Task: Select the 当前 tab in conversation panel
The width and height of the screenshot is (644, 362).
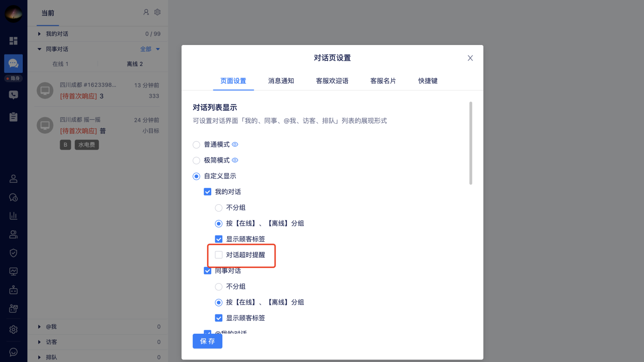Action: point(48,13)
